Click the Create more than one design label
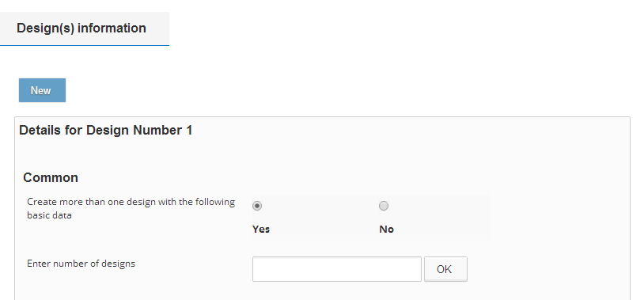 click(131, 209)
